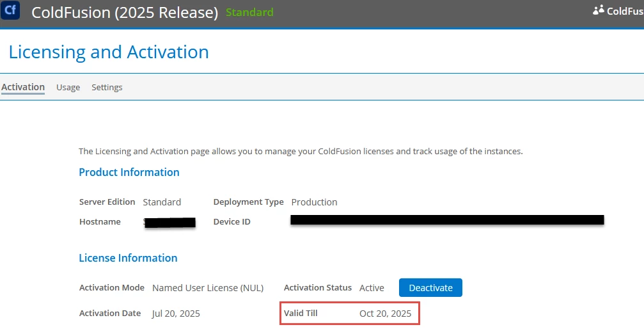Click the green Standard edition label

point(249,12)
